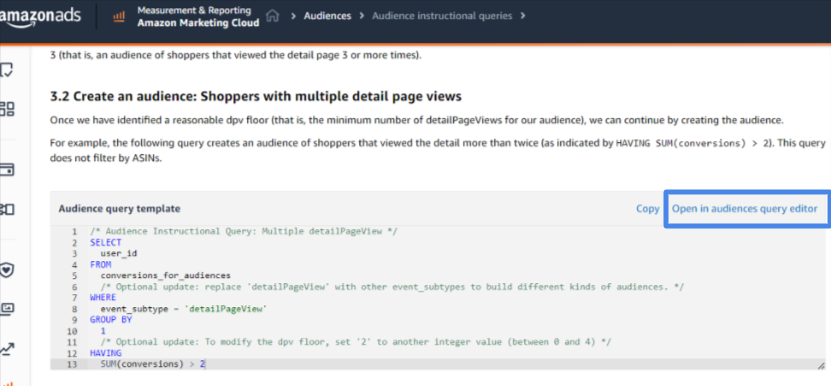Open the dashboard grid icon in sidebar
831x386 pixels.
point(7,109)
